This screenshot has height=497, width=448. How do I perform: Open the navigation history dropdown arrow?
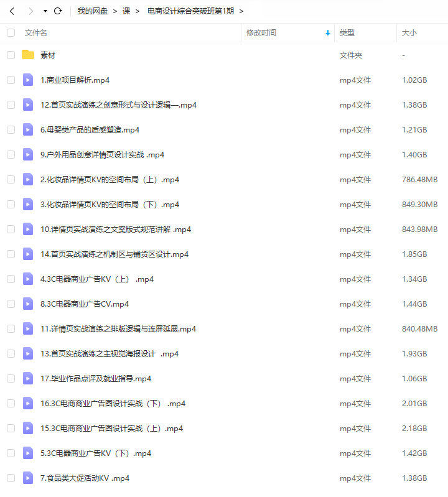point(45,11)
